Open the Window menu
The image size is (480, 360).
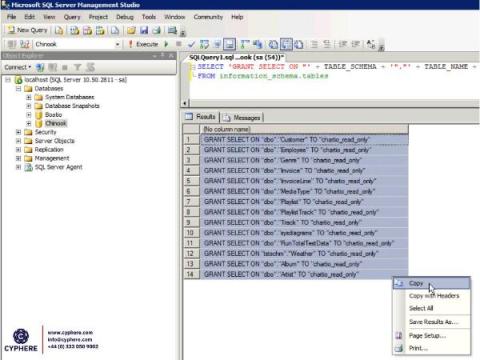tap(175, 17)
